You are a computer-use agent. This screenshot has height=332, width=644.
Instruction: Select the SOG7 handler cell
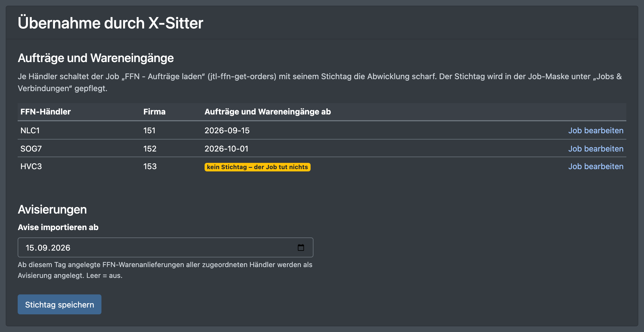click(31, 149)
